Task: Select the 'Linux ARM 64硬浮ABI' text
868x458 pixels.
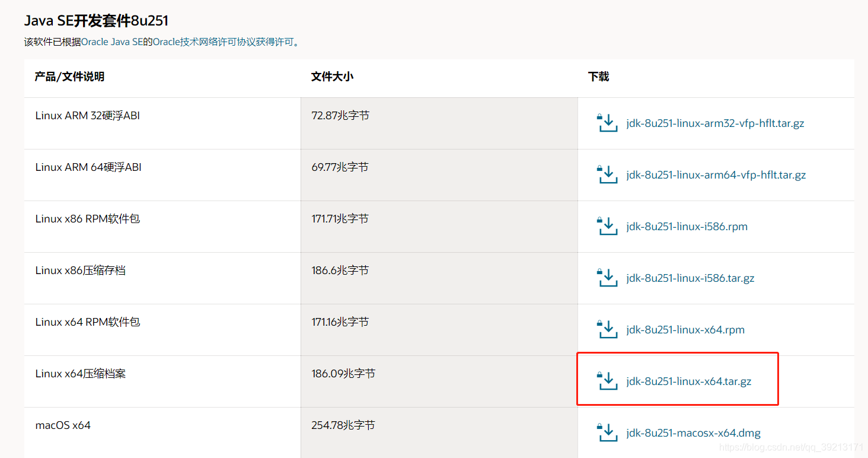Action: pos(88,167)
